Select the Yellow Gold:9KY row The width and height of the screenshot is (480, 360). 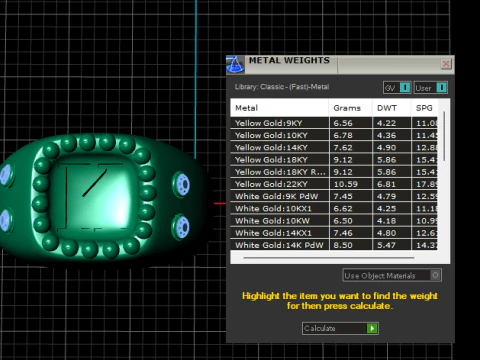click(334, 123)
